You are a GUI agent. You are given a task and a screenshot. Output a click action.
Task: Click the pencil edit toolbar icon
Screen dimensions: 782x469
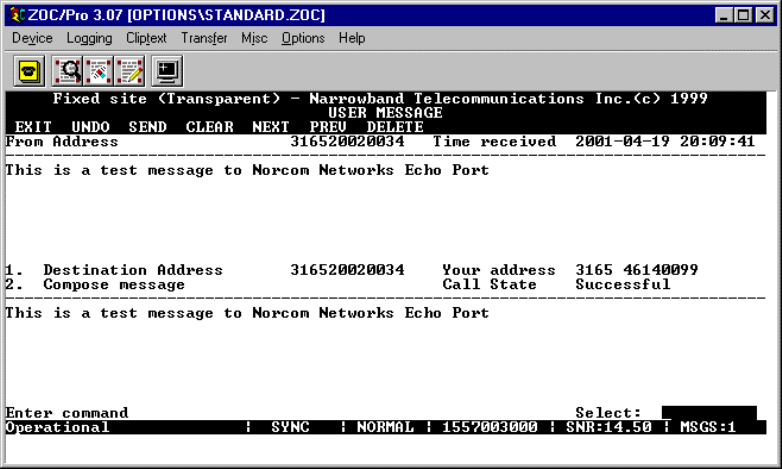pos(130,71)
